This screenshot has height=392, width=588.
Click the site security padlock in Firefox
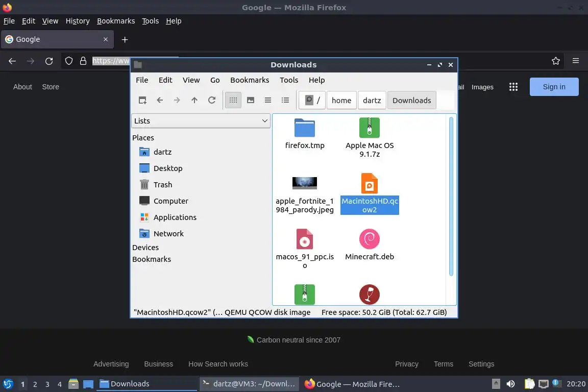83,61
